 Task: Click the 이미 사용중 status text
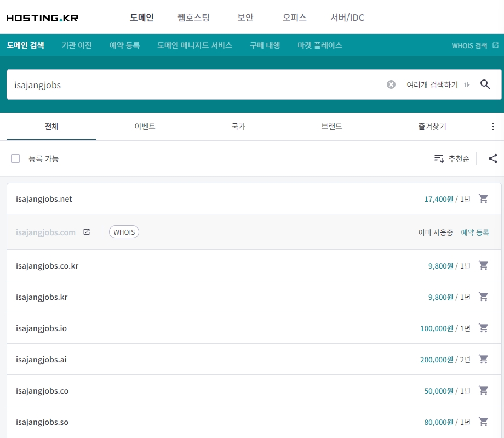pos(436,232)
